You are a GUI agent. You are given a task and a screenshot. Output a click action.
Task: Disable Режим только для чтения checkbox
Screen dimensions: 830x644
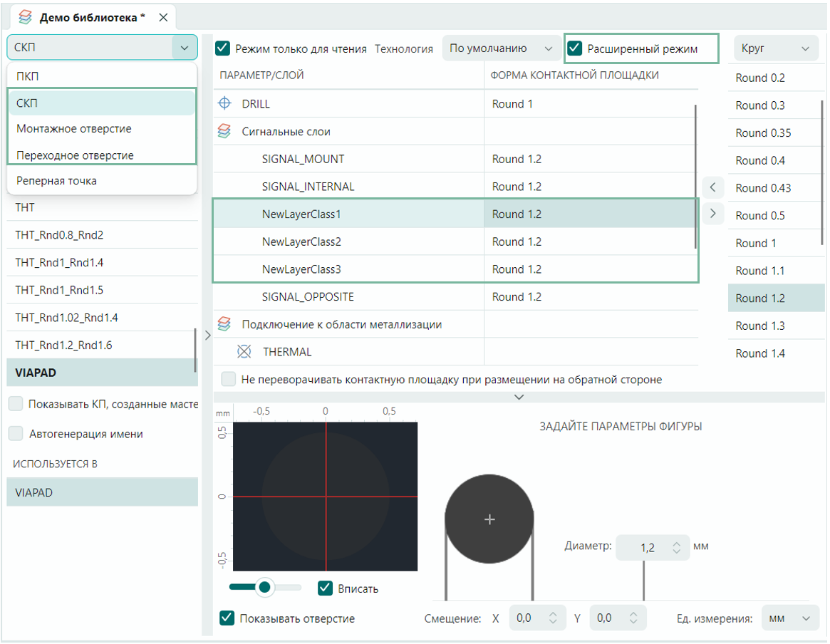tap(224, 49)
